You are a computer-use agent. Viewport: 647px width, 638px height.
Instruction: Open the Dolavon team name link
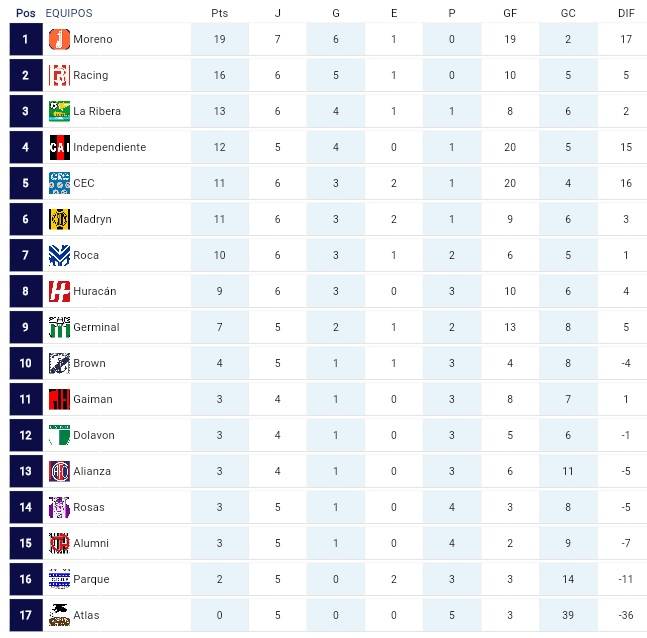94,435
